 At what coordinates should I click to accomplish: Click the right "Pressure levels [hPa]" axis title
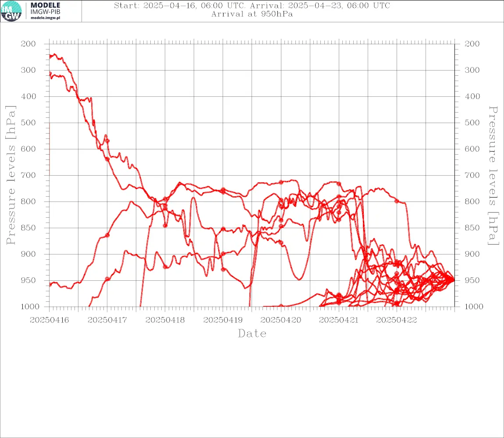[493, 176]
